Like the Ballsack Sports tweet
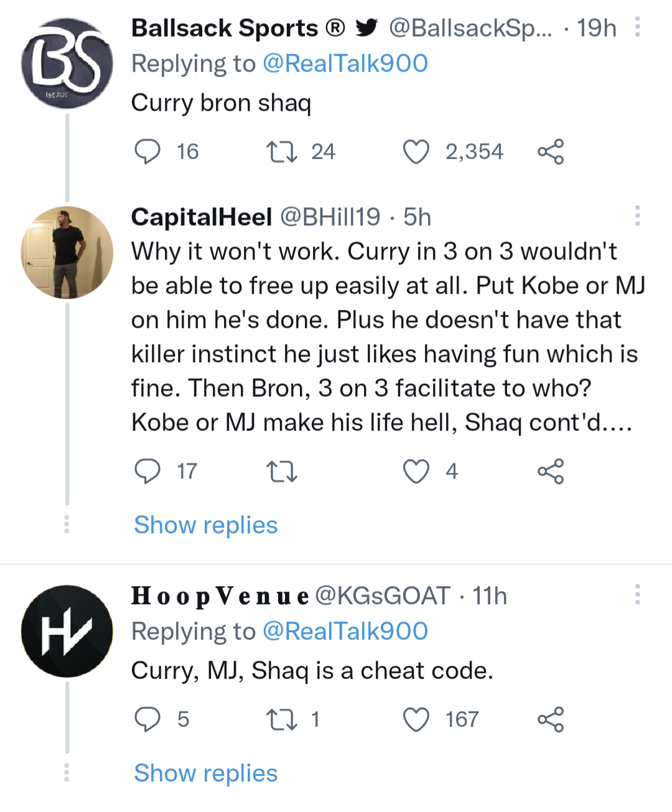The height and width of the screenshot is (812, 672). (416, 152)
